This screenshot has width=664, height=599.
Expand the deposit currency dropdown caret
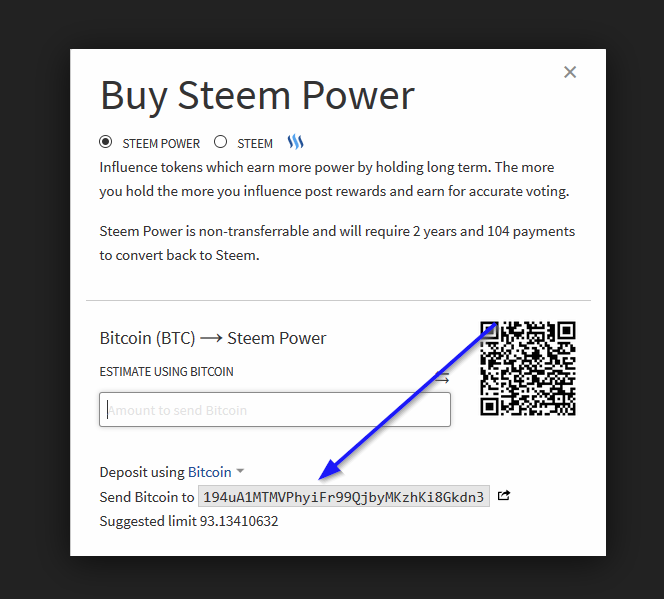point(240,472)
